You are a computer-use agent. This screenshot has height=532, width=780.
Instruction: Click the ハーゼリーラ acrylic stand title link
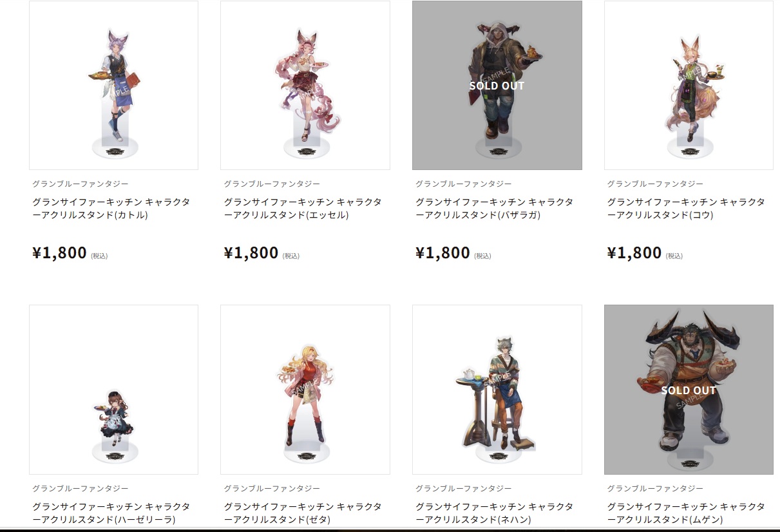111,513
